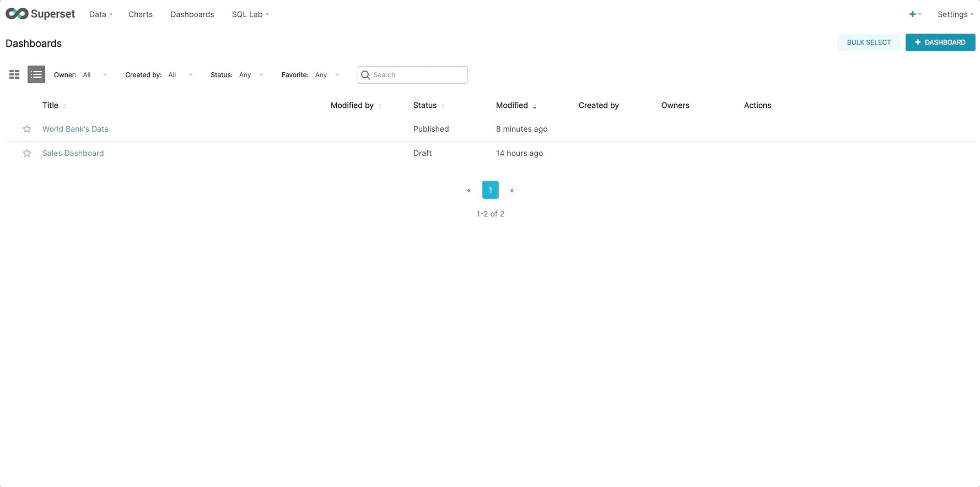The width and height of the screenshot is (980, 487).
Task: Click the Published status cell
Action: click(431, 129)
